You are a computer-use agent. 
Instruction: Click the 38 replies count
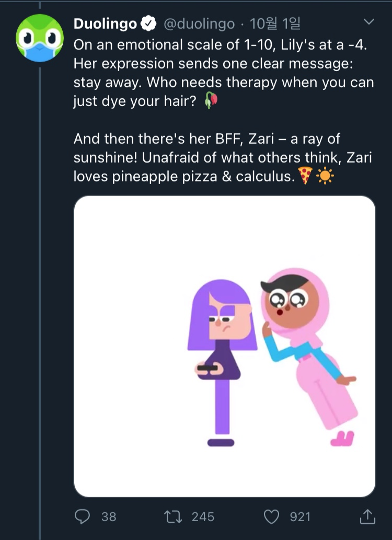pyautogui.click(x=109, y=516)
